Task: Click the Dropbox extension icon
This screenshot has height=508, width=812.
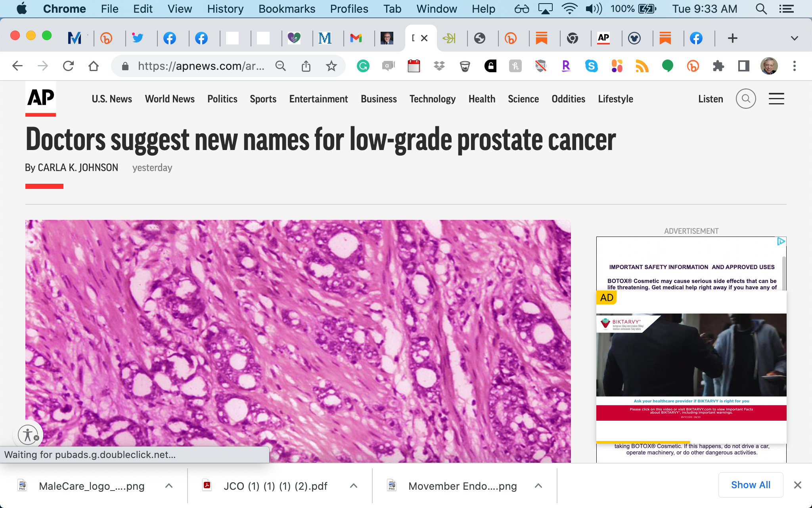Action: point(439,66)
